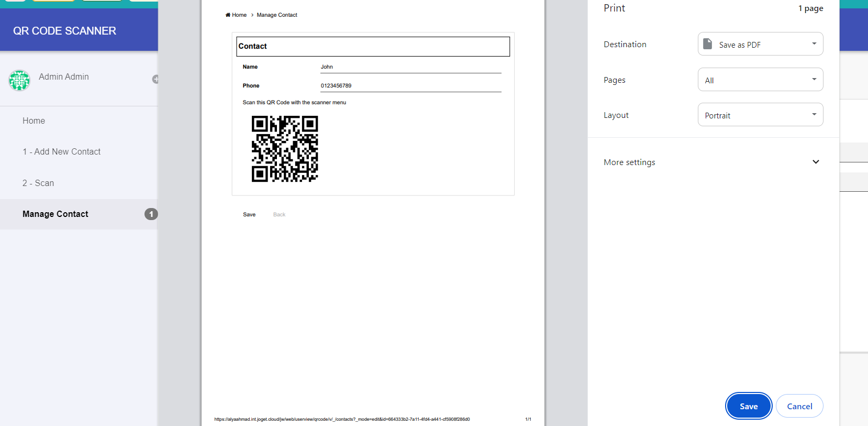Open the Destination dropdown
Viewport: 868px width, 426px height.
760,44
